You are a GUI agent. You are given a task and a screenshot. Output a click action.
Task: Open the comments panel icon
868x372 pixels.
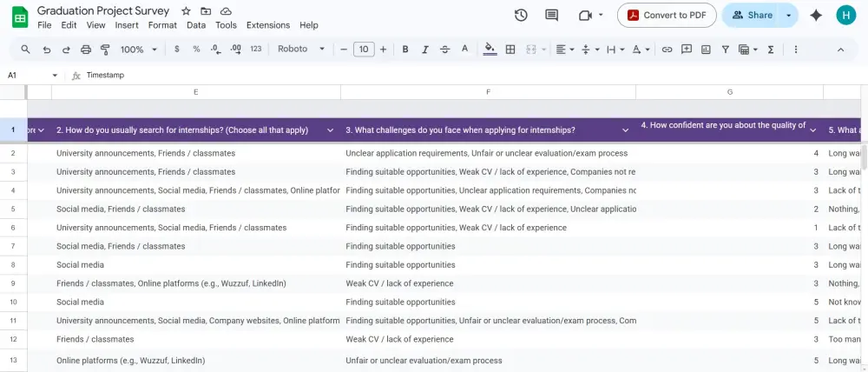click(x=551, y=16)
